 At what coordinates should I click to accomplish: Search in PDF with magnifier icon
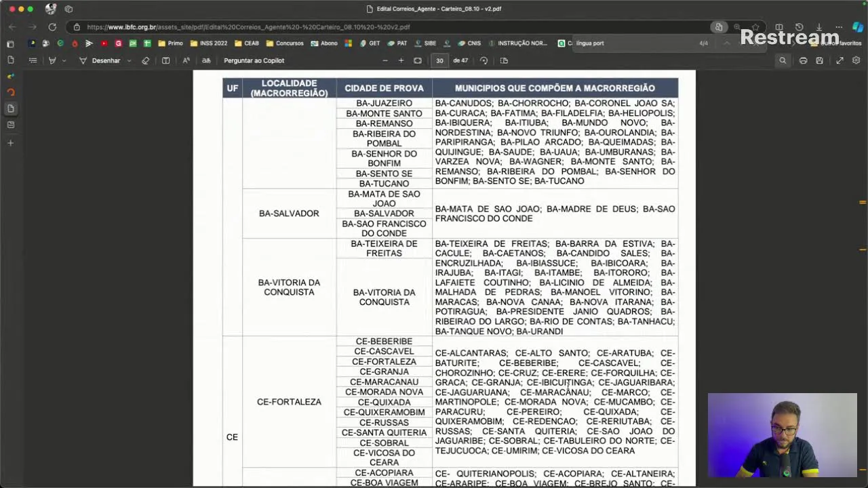click(783, 60)
